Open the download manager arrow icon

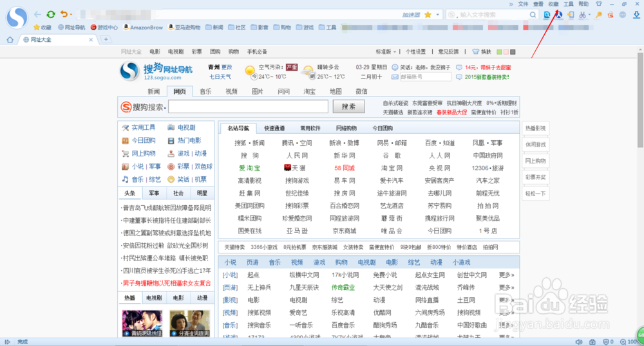pos(636,15)
